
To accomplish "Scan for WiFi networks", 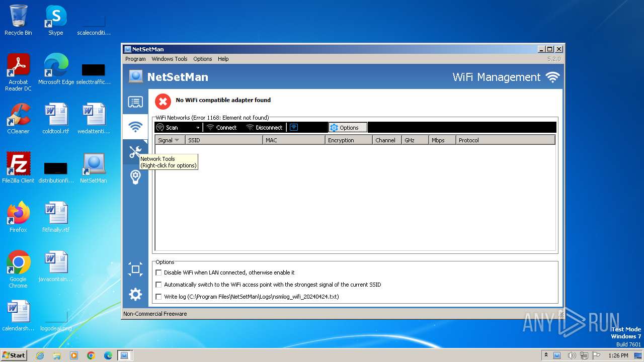I will pos(168,128).
